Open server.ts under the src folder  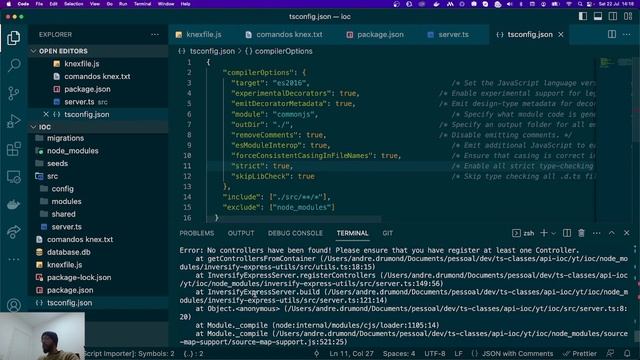pos(66,227)
